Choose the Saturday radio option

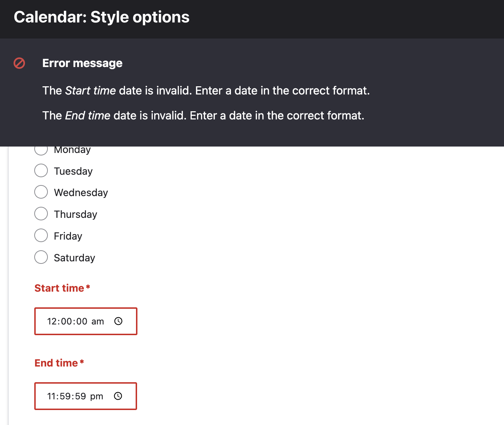(41, 257)
